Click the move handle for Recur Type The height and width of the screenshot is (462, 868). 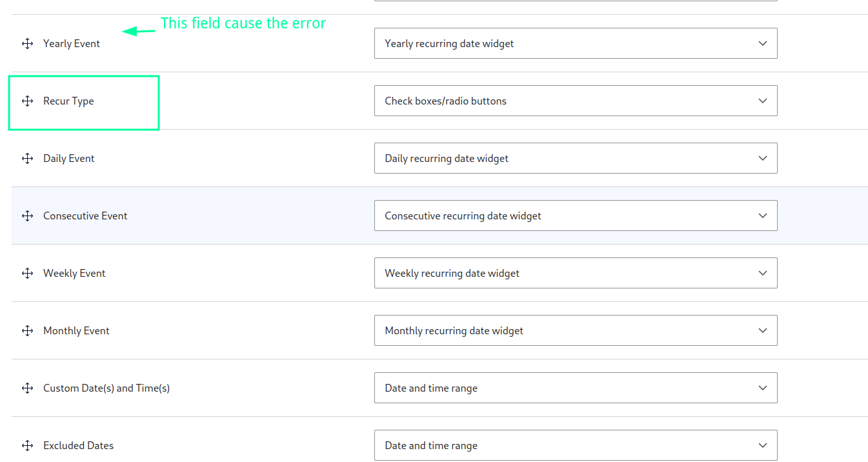(27, 101)
